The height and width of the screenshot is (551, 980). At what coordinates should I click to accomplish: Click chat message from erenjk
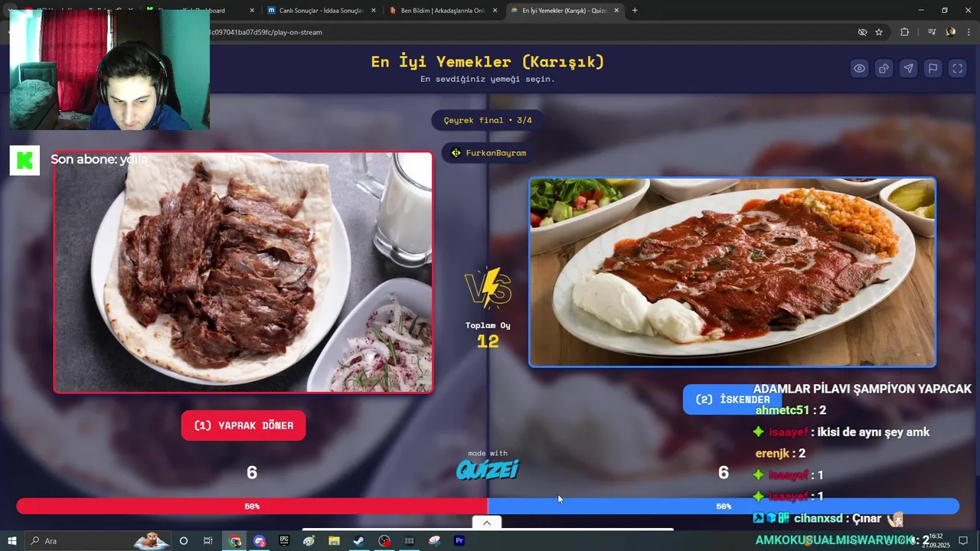click(780, 453)
